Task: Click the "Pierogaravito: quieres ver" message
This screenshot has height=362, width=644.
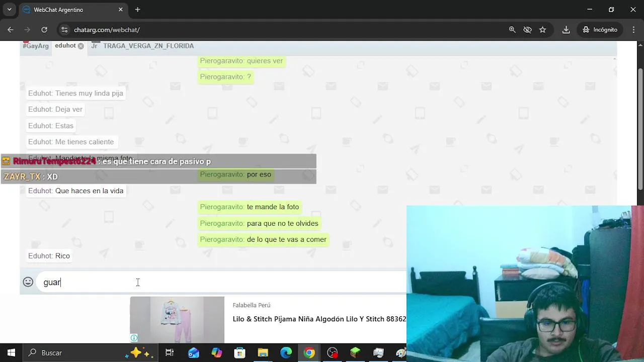Action: point(242,61)
